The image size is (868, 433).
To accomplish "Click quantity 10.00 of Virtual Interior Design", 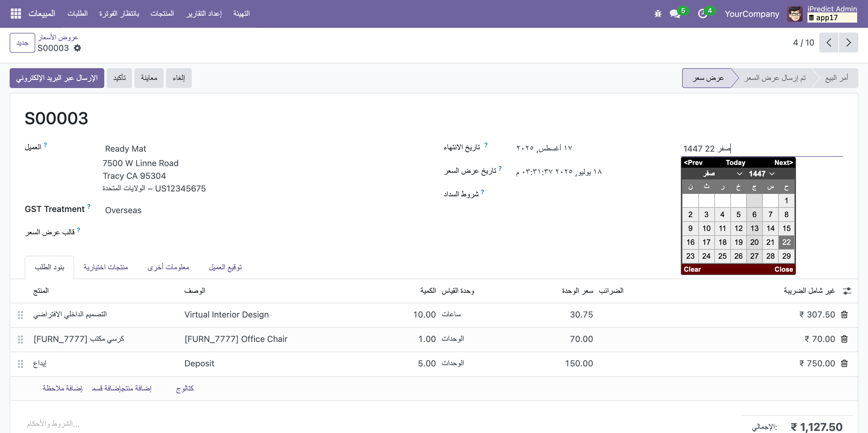I will [424, 314].
